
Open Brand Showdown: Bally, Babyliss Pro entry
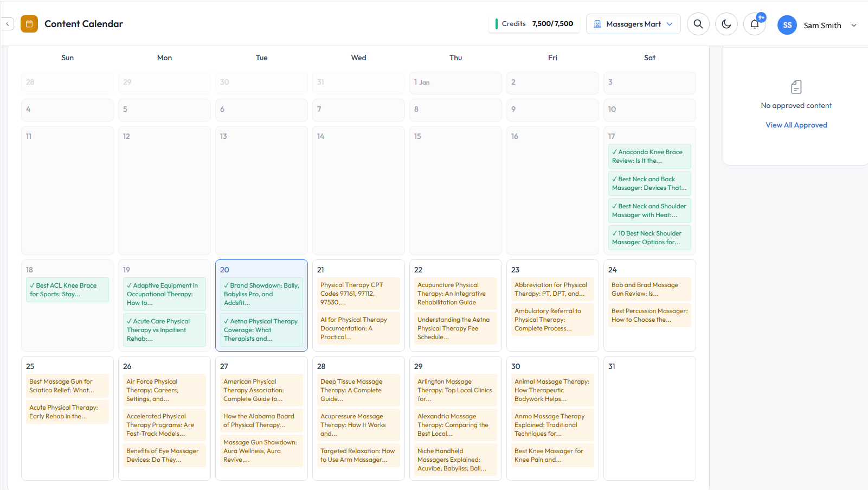pyautogui.click(x=261, y=294)
